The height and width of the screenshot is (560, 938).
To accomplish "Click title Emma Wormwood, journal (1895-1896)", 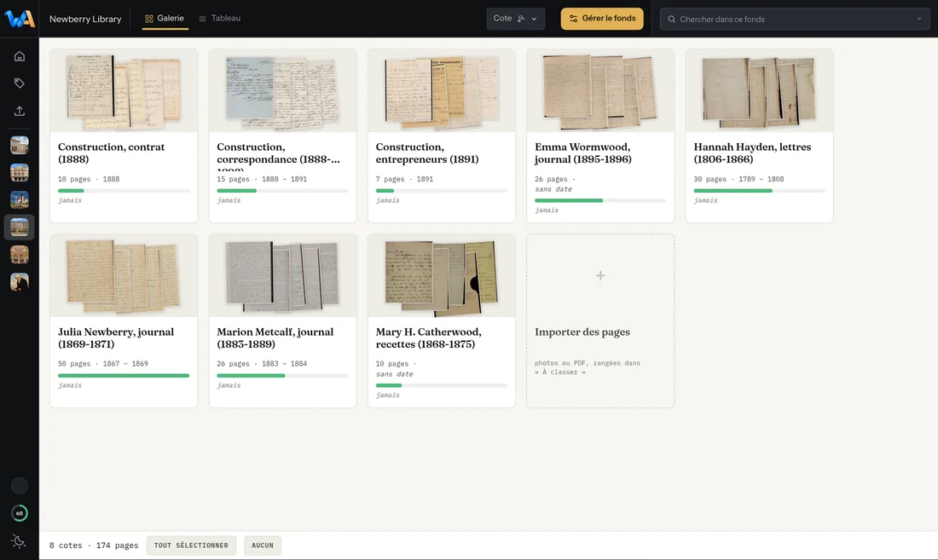I will [x=583, y=153].
